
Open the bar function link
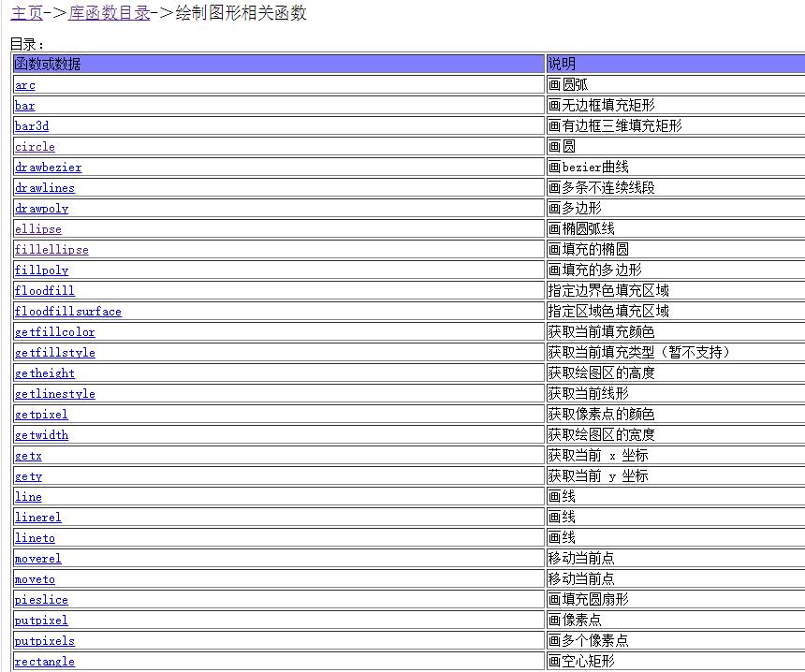point(24,106)
